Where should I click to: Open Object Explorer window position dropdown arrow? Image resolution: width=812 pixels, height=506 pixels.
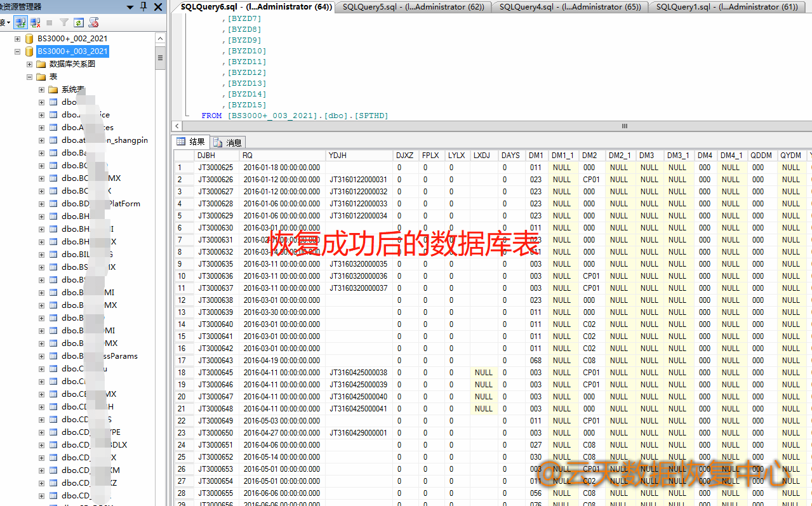coord(130,7)
